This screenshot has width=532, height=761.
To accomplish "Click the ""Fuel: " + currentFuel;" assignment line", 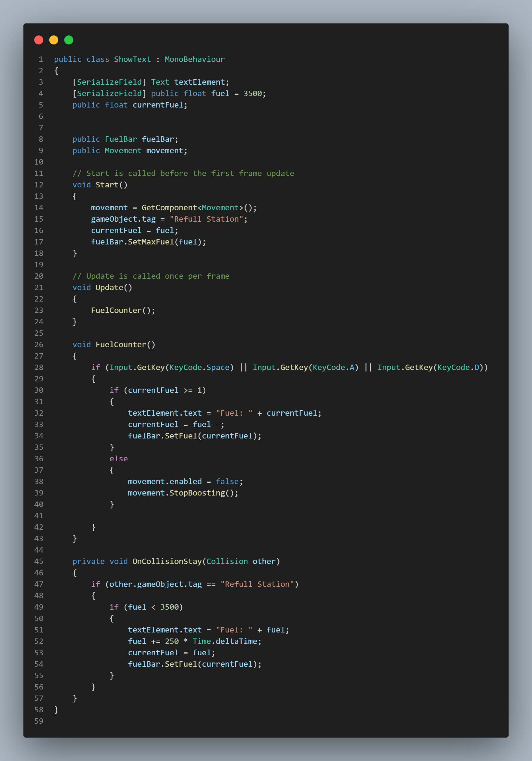I will click(x=225, y=413).
